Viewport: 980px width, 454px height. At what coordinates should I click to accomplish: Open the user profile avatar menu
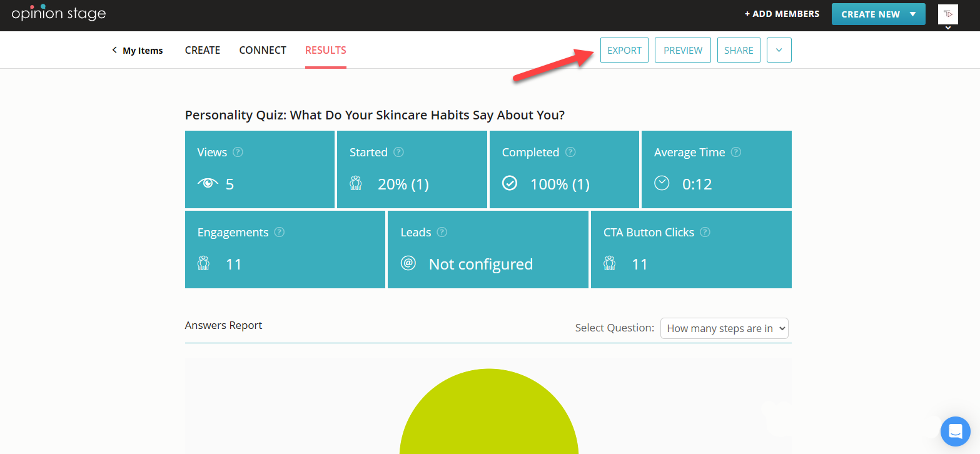(947, 14)
